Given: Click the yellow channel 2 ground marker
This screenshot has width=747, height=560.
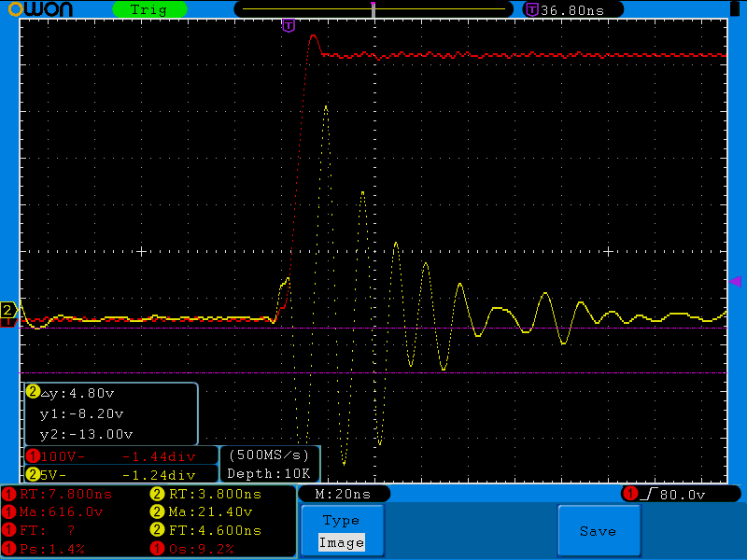Looking at the screenshot, I should click(x=7, y=310).
